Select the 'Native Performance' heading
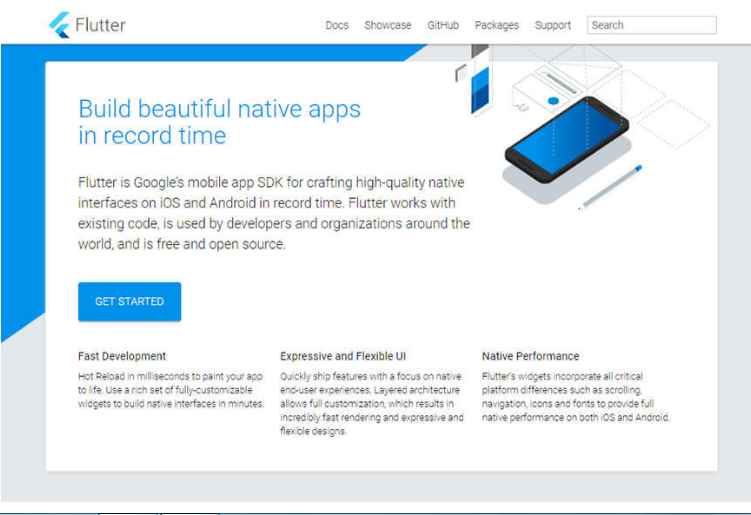The height and width of the screenshot is (515, 751). tap(530, 356)
